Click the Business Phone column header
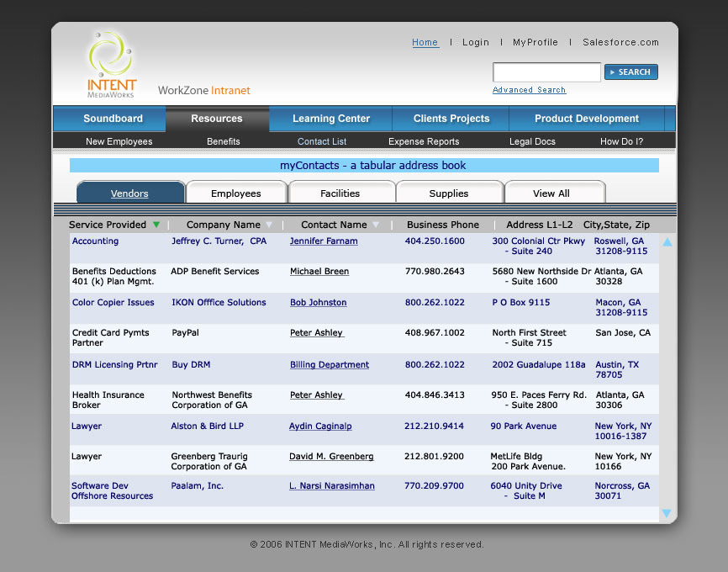 pos(443,225)
